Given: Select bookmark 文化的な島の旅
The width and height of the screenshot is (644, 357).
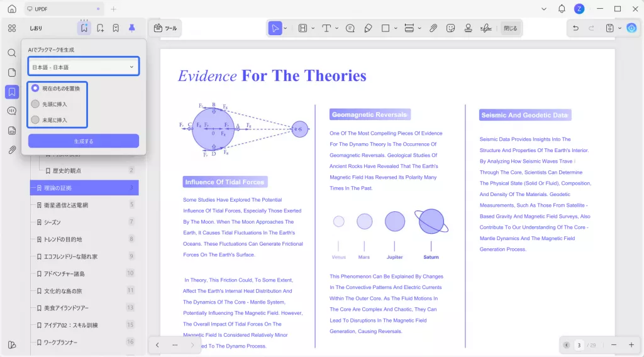Looking at the screenshot, I should (63, 291).
